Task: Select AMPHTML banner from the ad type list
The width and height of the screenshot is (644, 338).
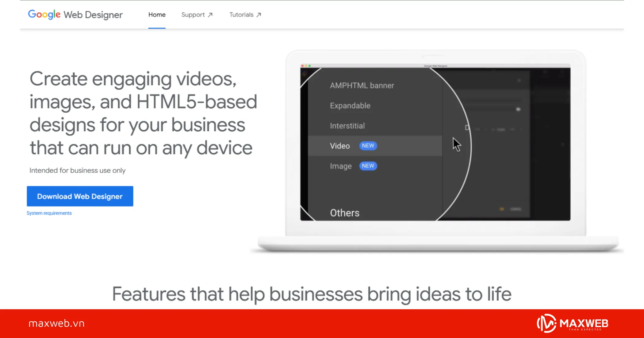Action: [362, 85]
